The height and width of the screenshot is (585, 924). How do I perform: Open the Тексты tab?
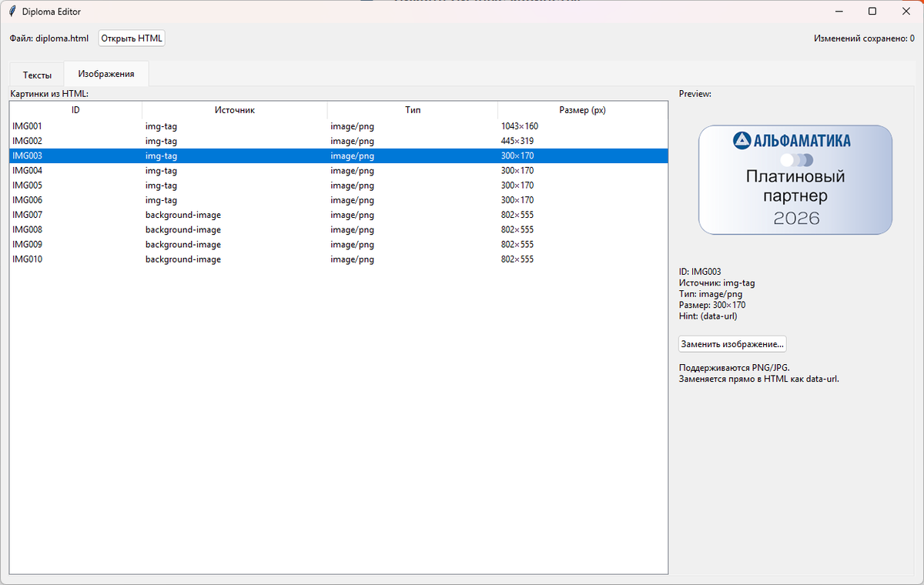coord(37,75)
